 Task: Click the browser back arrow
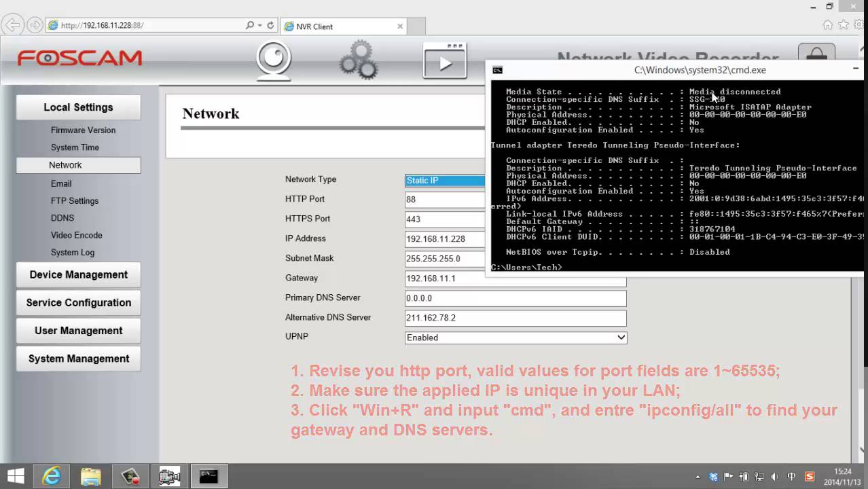12,25
